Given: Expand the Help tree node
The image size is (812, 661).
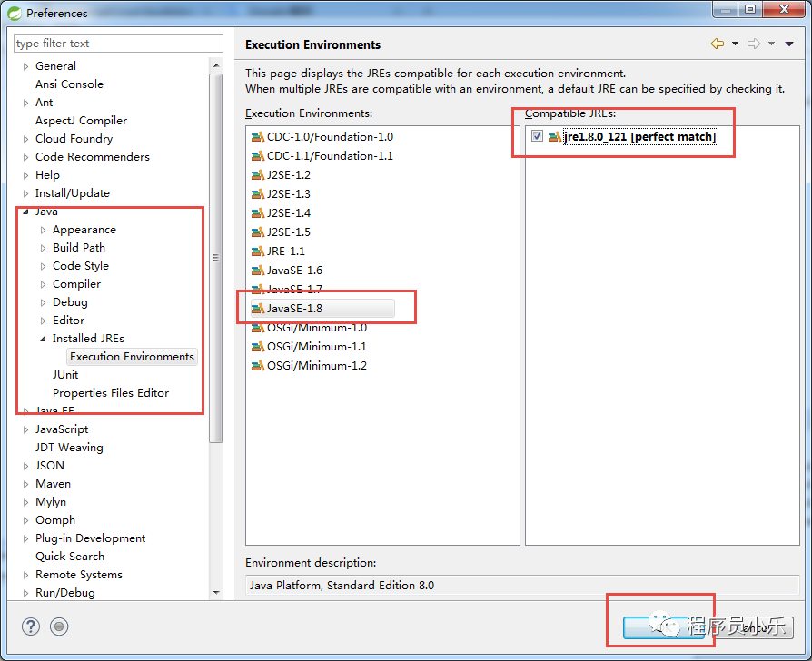Looking at the screenshot, I should tap(25, 175).
